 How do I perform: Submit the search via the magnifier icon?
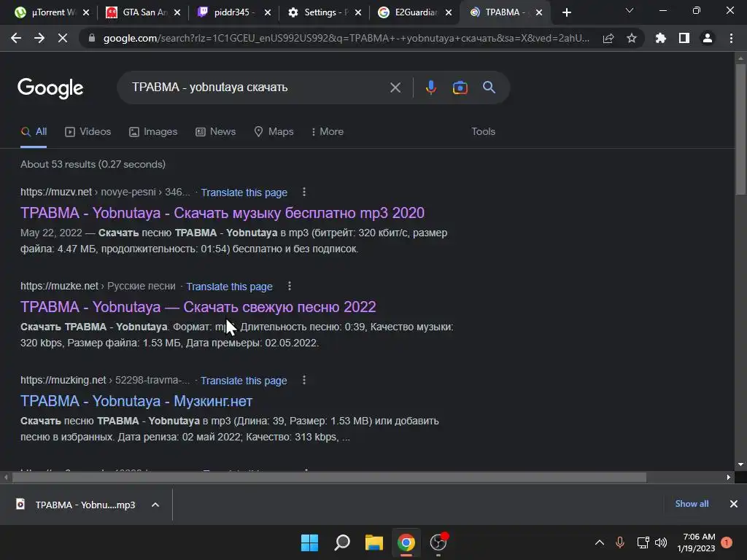coord(489,87)
